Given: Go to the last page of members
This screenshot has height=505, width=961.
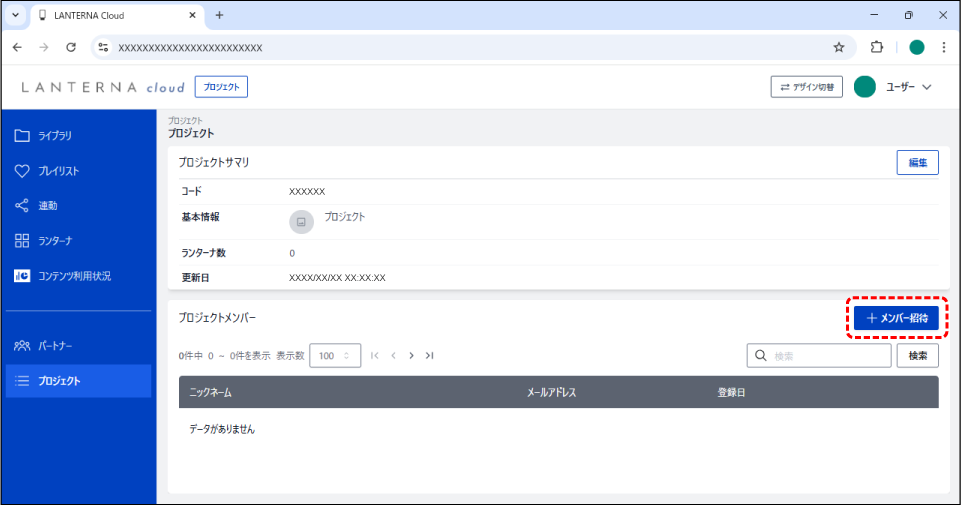Looking at the screenshot, I should pyautogui.click(x=429, y=355).
